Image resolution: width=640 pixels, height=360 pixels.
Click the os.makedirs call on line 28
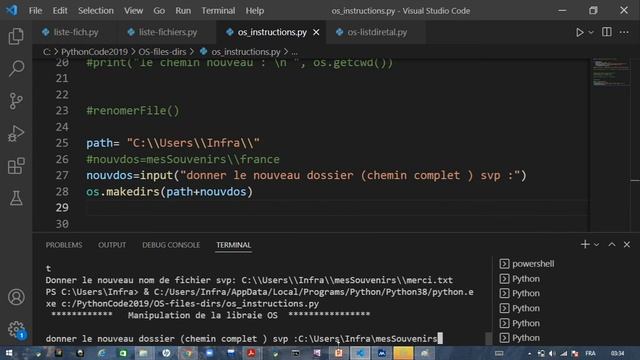point(169,191)
